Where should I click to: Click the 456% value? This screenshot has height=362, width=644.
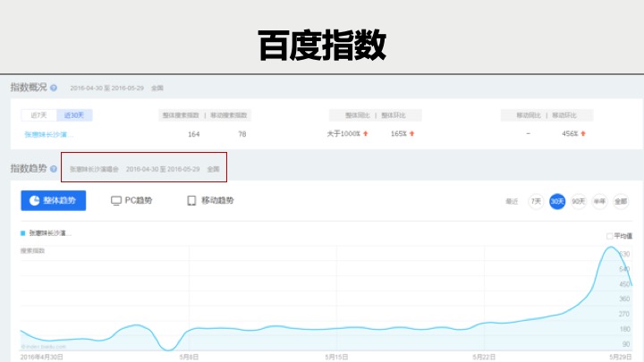point(570,134)
